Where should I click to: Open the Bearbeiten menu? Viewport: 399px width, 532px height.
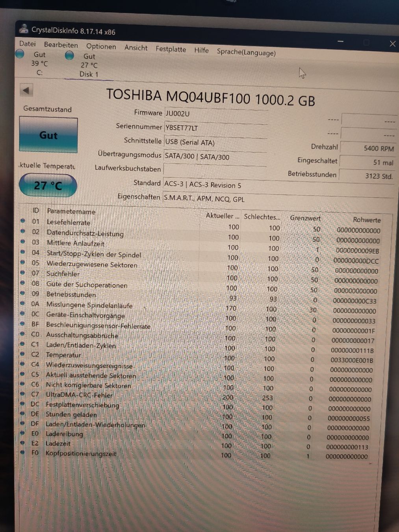[x=61, y=45]
